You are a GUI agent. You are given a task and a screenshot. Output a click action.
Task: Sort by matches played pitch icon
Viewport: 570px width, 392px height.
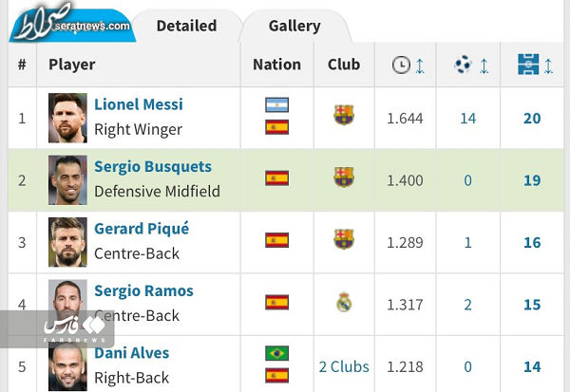pyautogui.click(x=528, y=65)
